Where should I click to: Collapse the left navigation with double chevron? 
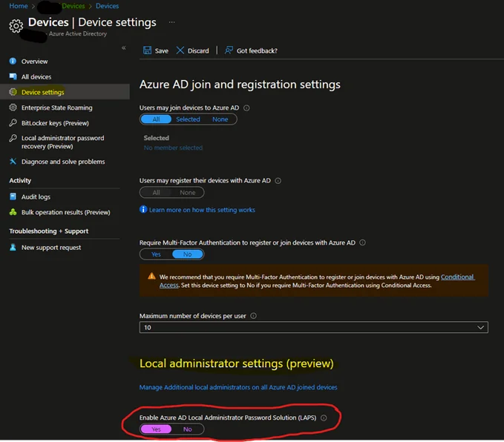[x=124, y=48]
